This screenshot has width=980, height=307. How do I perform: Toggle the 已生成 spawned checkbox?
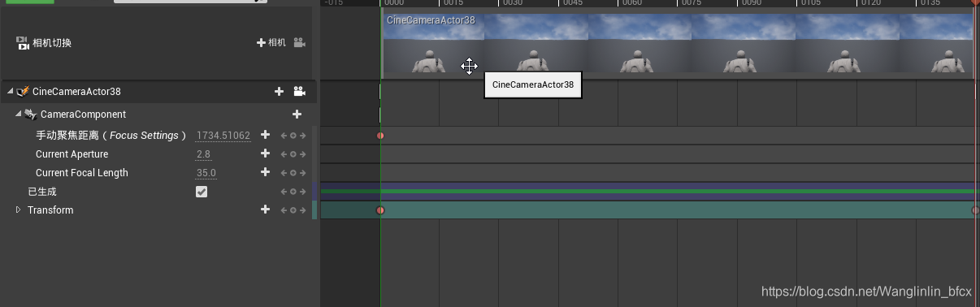point(202,192)
